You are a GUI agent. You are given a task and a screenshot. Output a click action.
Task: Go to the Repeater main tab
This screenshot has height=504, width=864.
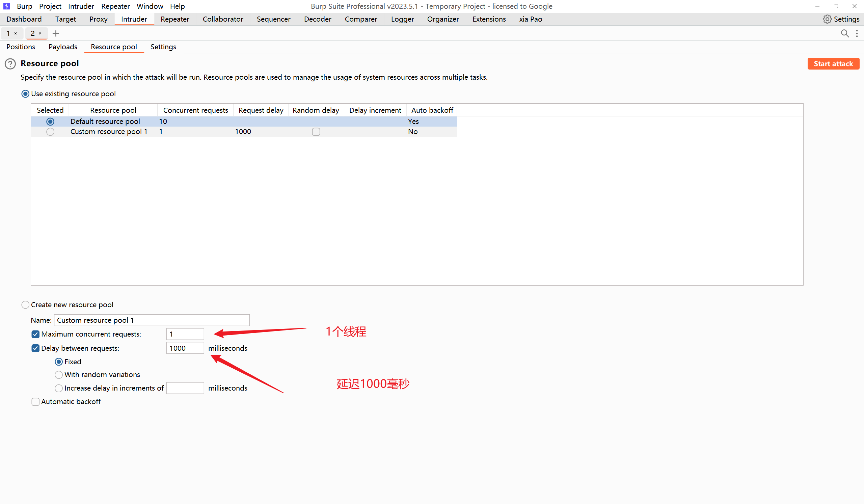pos(175,19)
